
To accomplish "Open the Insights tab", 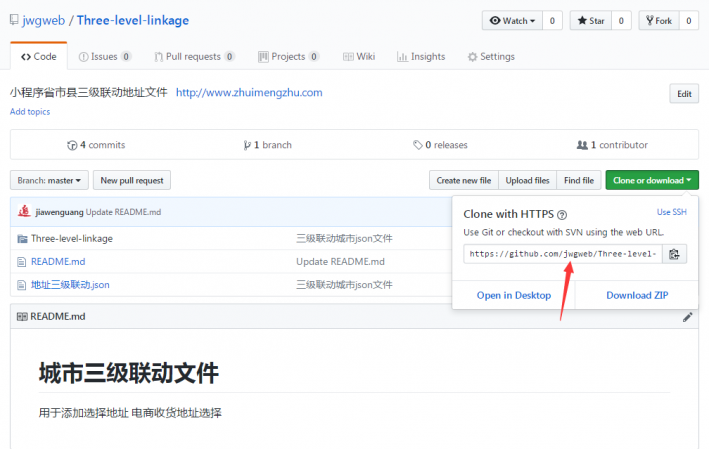I will pos(421,57).
